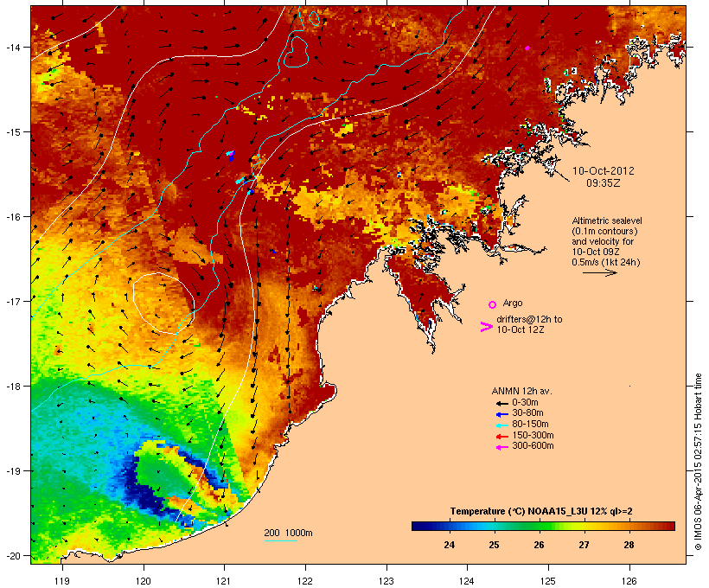This screenshot has height=588, width=709.
Task: Click the longitude label 119
Action: tap(62, 581)
